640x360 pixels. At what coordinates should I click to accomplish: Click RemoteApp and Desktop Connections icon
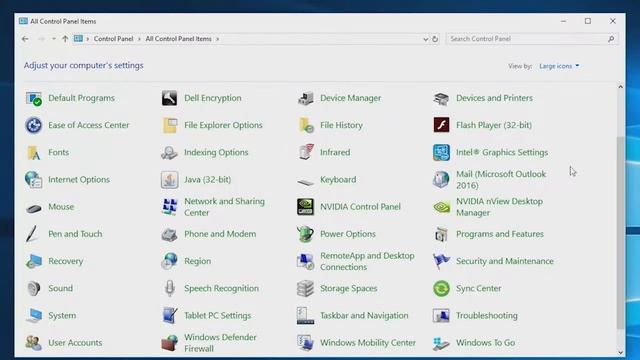click(305, 261)
